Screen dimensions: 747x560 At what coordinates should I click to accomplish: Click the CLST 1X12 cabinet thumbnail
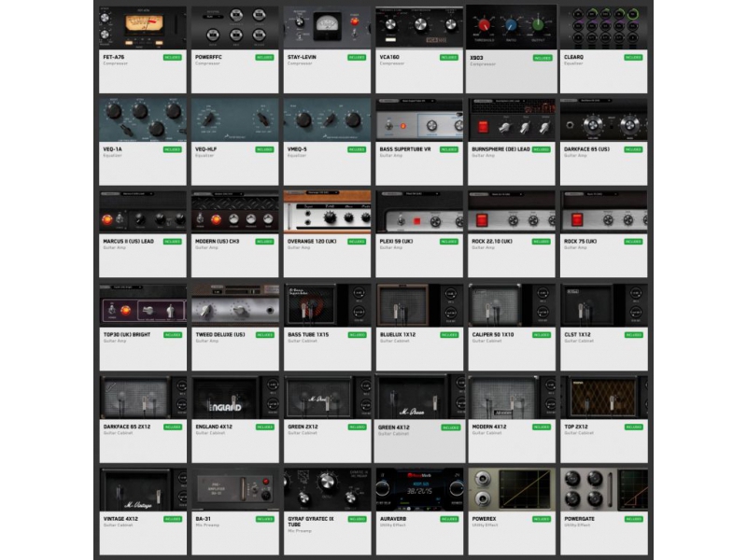(604, 306)
